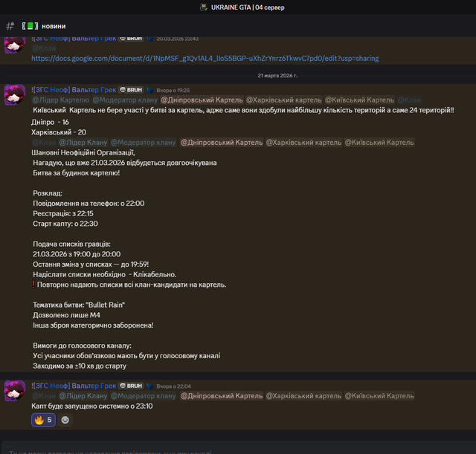The width and height of the screenshot is (476, 454).
Task: Click the first @Дніпровський Картель mention
Action: 202,100
